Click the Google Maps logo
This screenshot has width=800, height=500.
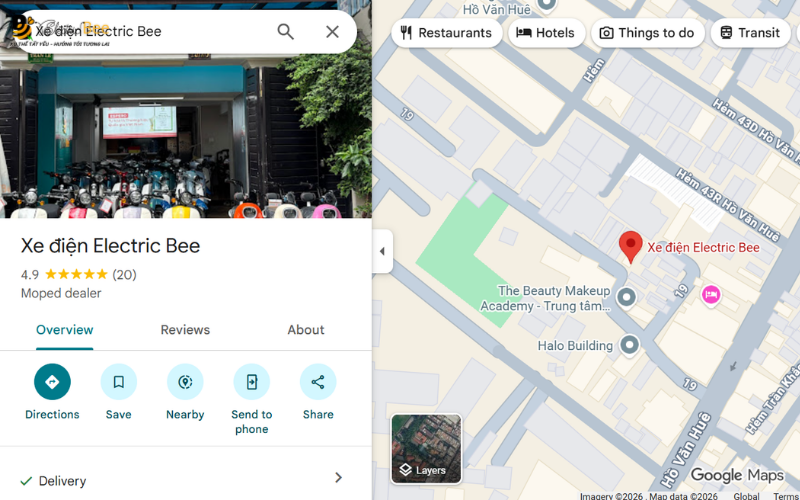(737, 475)
